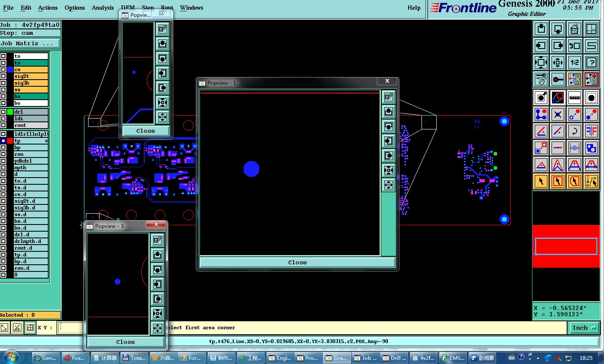Image resolution: width=604 pixels, height=364 pixels.
Task: Toggle the checkbox for layer 'bp'
Action: [3, 147]
